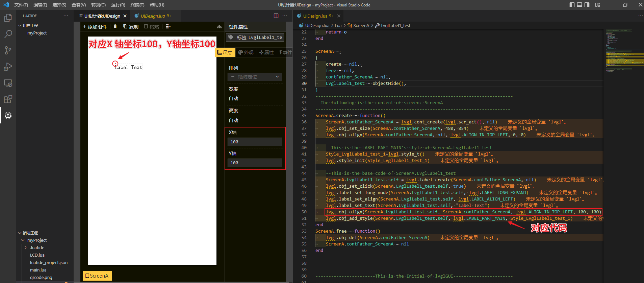This screenshot has height=283, width=644.
Task: Open the component tree hierarchy icon
Action: (x=220, y=26)
